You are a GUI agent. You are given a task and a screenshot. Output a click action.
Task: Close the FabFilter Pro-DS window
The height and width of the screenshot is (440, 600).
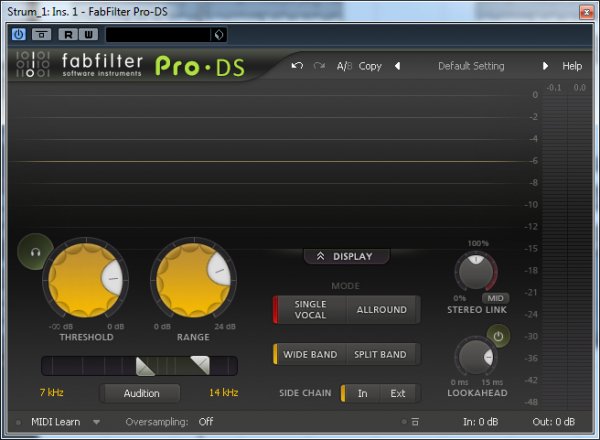coord(586,12)
